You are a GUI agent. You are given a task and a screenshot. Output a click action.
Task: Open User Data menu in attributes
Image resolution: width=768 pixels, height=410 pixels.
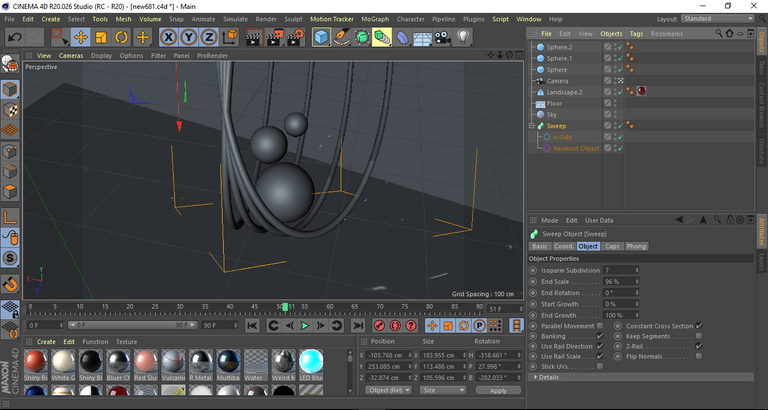(599, 220)
